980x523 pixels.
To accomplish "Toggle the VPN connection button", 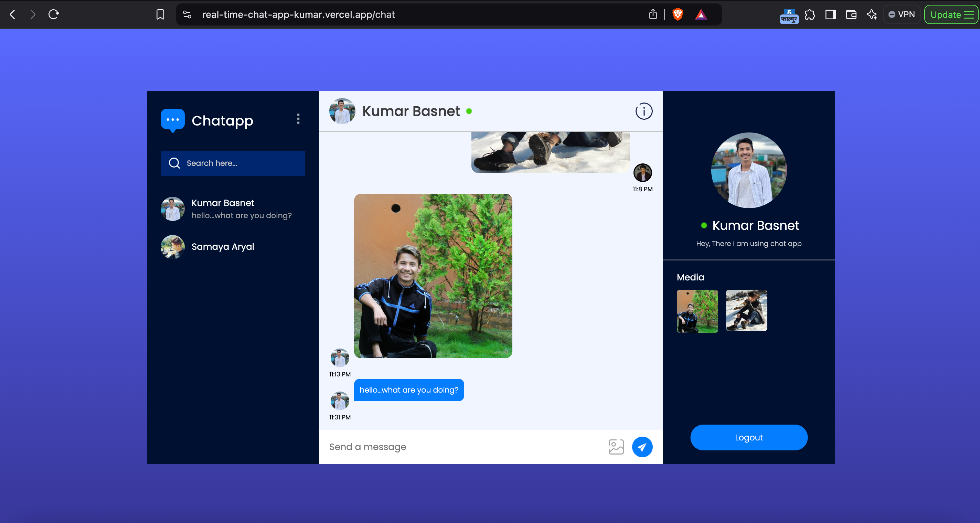I will [902, 15].
